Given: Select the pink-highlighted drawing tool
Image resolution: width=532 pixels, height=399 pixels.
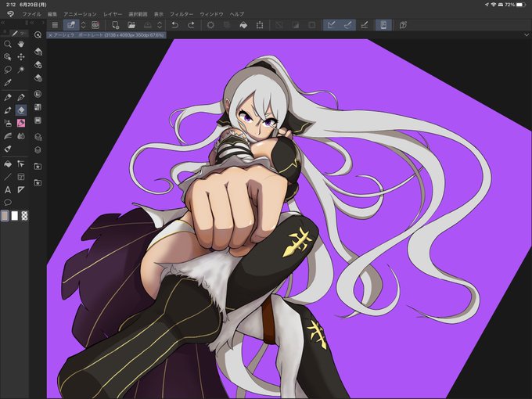Looking at the screenshot, I should click(x=21, y=123).
